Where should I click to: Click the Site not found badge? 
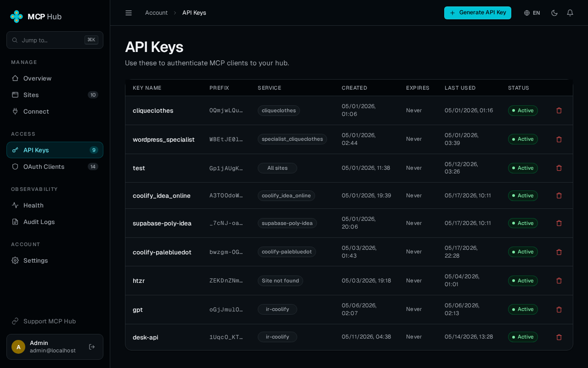tap(280, 281)
